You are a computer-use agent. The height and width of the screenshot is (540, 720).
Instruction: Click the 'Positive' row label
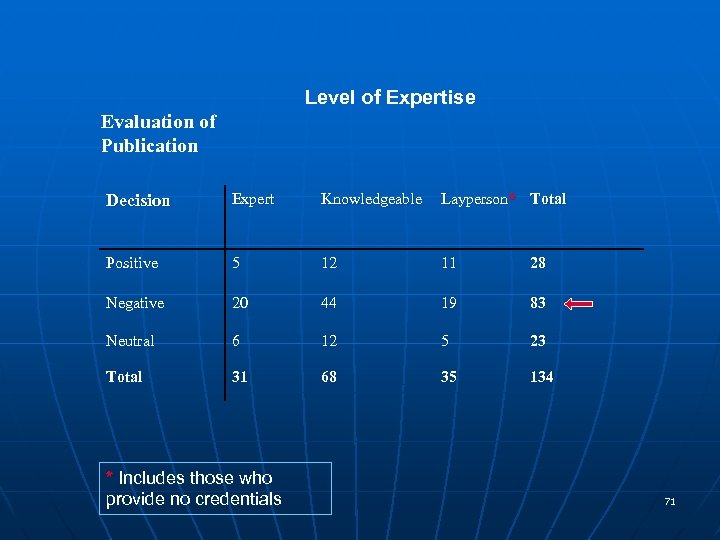[x=132, y=263]
